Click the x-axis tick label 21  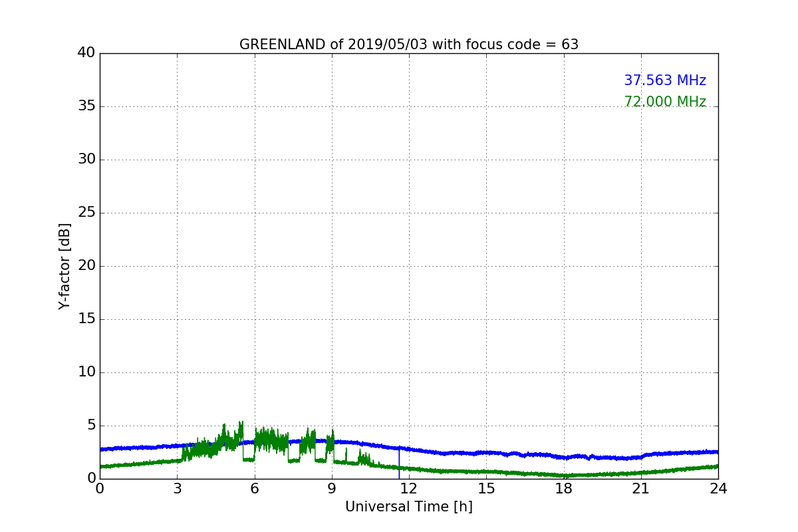[x=641, y=489]
